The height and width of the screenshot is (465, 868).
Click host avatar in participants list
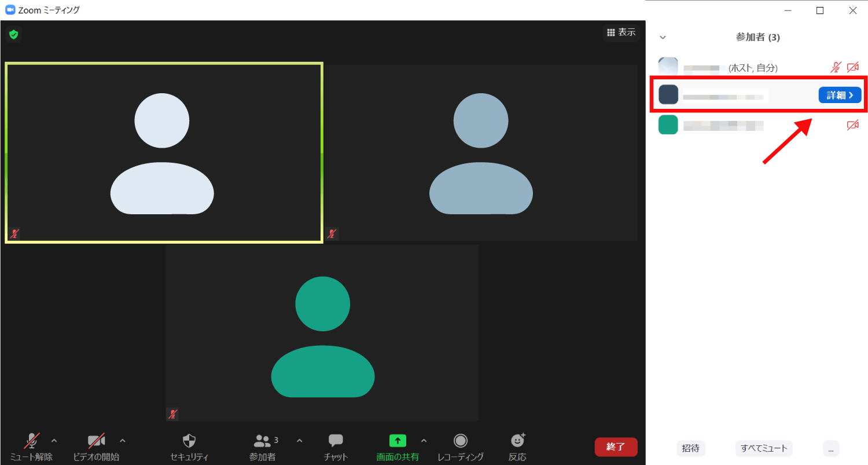pos(668,67)
